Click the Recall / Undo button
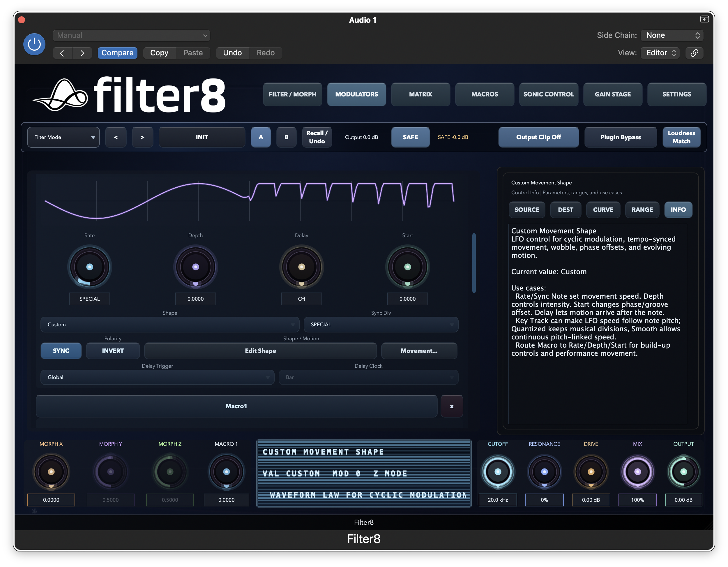The height and width of the screenshot is (567, 728). point(317,137)
